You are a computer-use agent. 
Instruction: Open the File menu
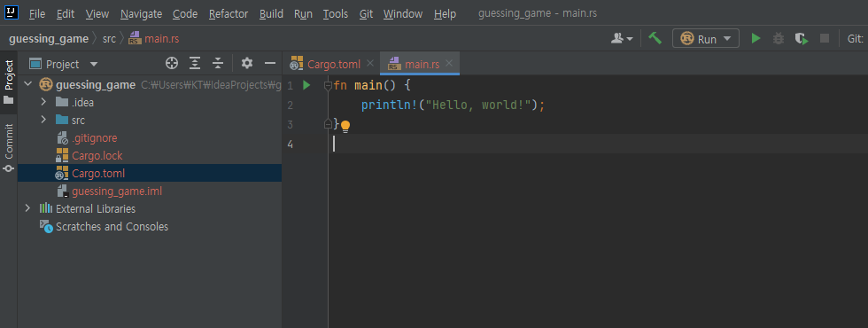click(37, 14)
